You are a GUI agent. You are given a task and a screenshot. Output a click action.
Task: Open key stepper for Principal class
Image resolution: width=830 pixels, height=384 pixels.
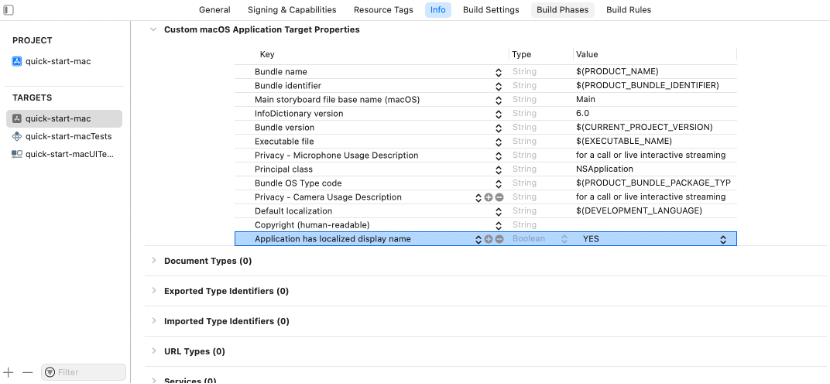498,169
